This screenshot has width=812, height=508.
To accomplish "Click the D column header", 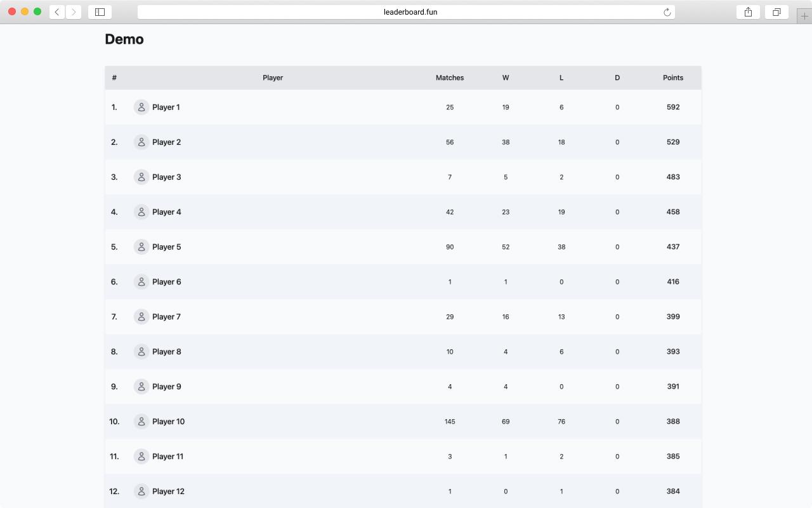I will (x=617, y=77).
